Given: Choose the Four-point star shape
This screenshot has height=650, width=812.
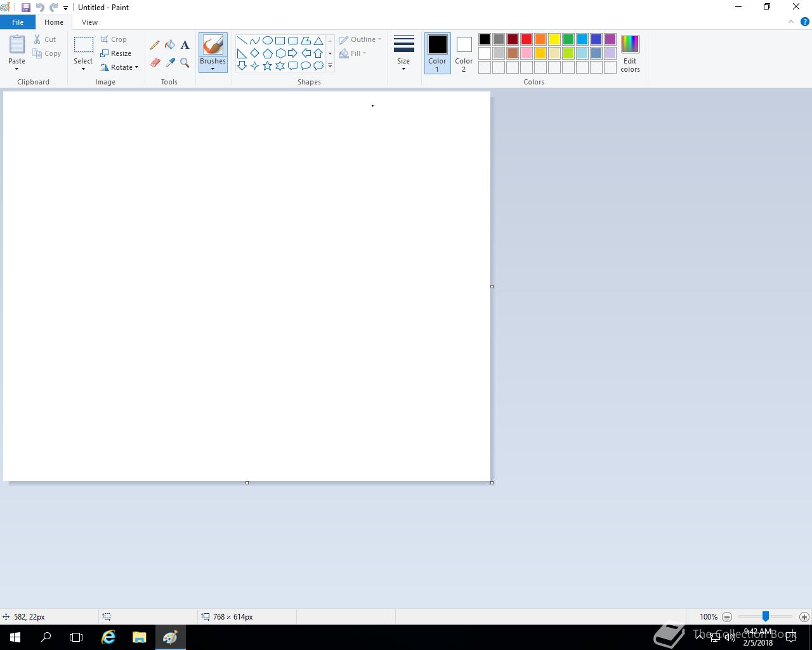Looking at the screenshot, I should click(x=254, y=65).
